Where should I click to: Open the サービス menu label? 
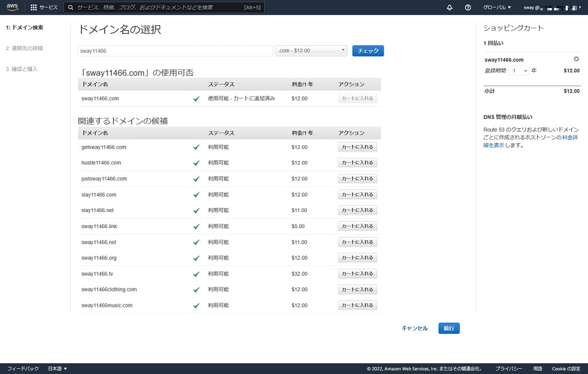pyautogui.click(x=48, y=7)
